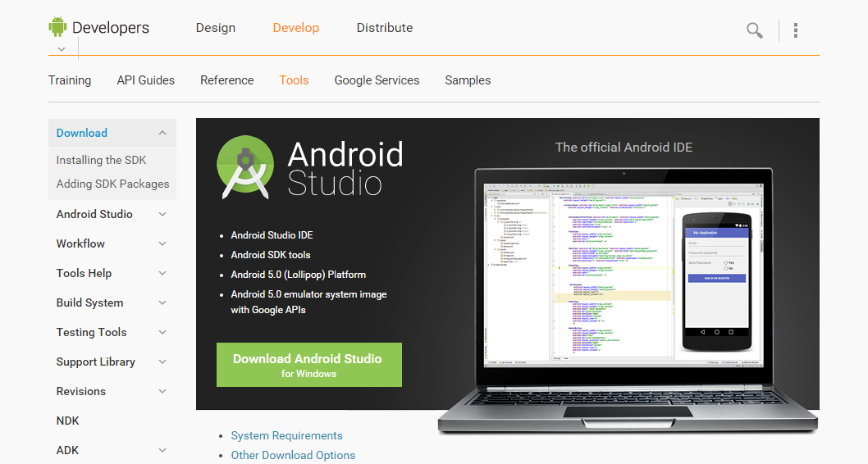Select the Tools sub-navigation item

[294, 80]
